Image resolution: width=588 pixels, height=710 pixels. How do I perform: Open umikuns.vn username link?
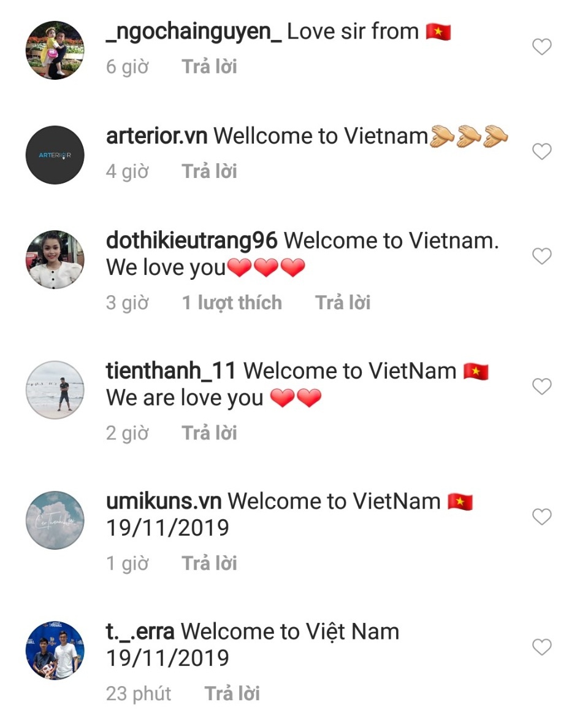(164, 501)
